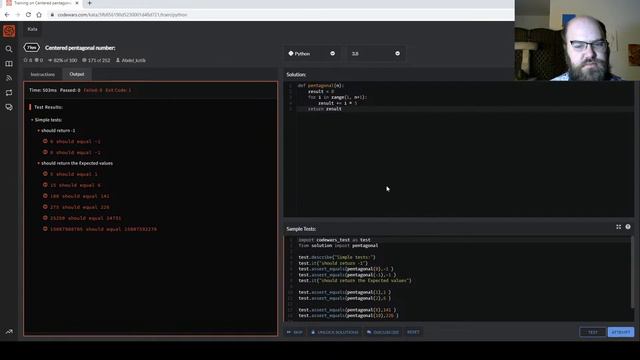Click the UNLOCK SOLUTIONS button
The width and height of the screenshot is (640, 360).
[335, 332]
